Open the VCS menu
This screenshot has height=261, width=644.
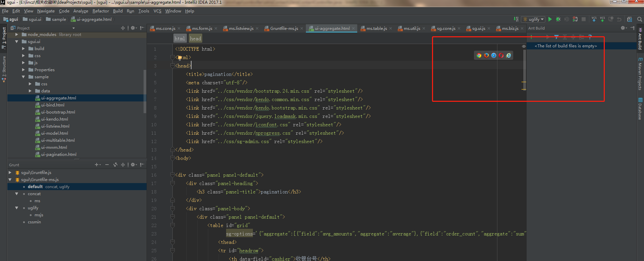coord(157,11)
